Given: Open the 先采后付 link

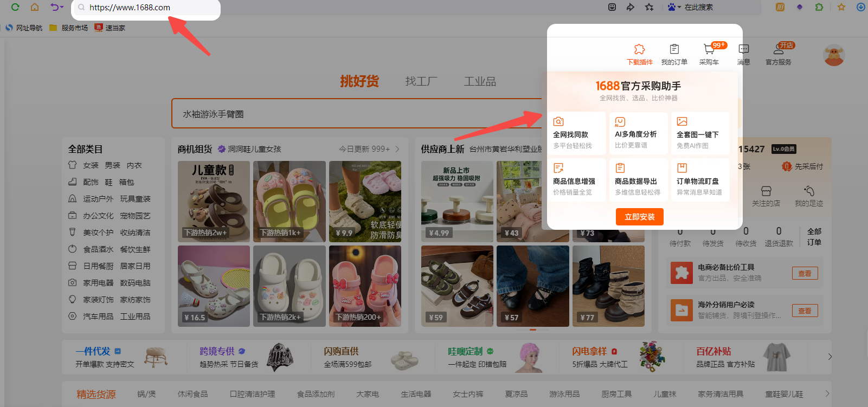Looking at the screenshot, I should point(802,166).
